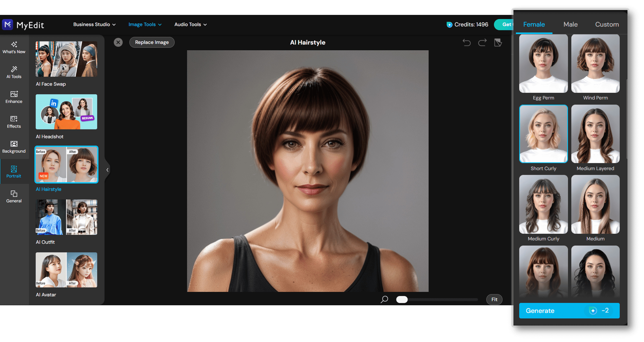
Task: Open the Custom hairstyle tab
Action: pyautogui.click(x=607, y=24)
